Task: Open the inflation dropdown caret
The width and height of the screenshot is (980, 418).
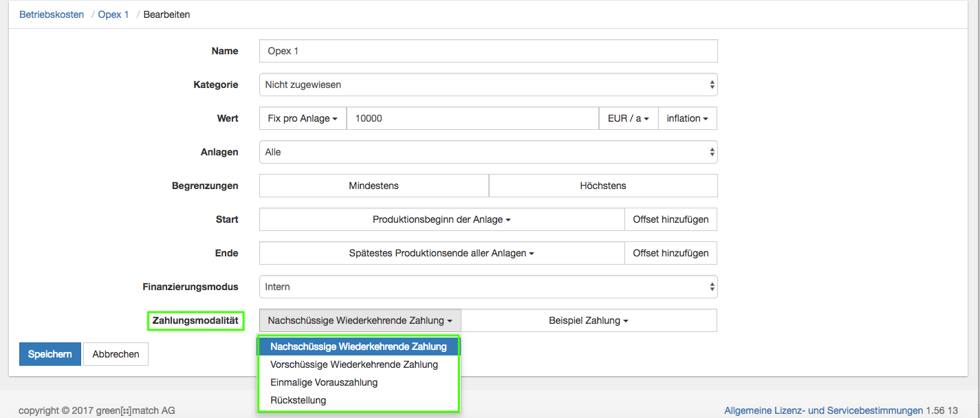Action: pyautogui.click(x=704, y=118)
